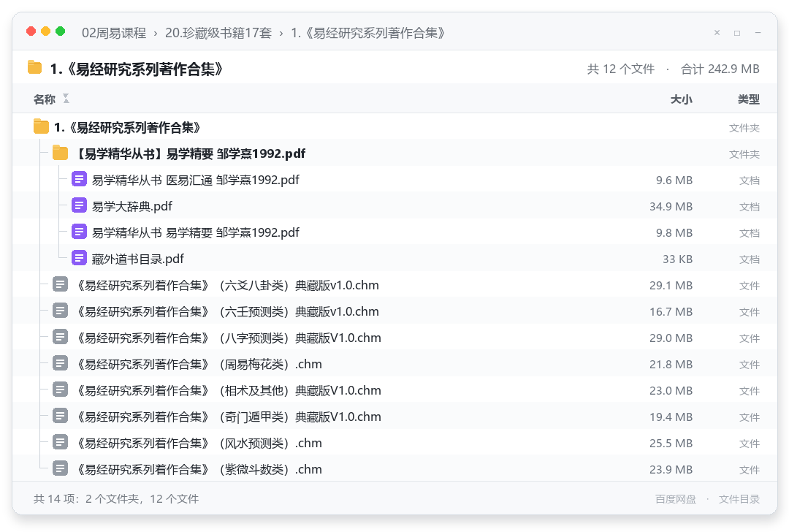Select (八字预测类) 典藏版V1.0.chm file
This screenshot has height=532, width=789.
pyautogui.click(x=394, y=337)
